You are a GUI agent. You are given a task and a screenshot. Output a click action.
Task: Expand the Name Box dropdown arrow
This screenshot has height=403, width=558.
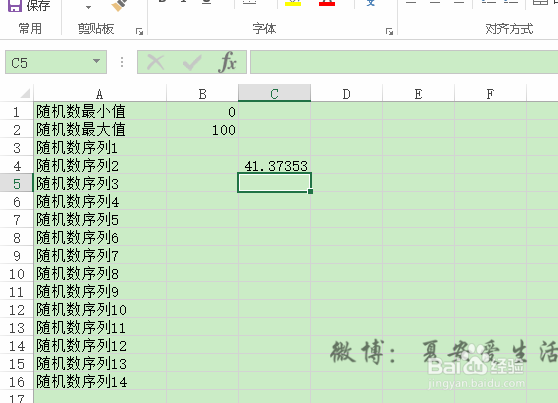96,61
